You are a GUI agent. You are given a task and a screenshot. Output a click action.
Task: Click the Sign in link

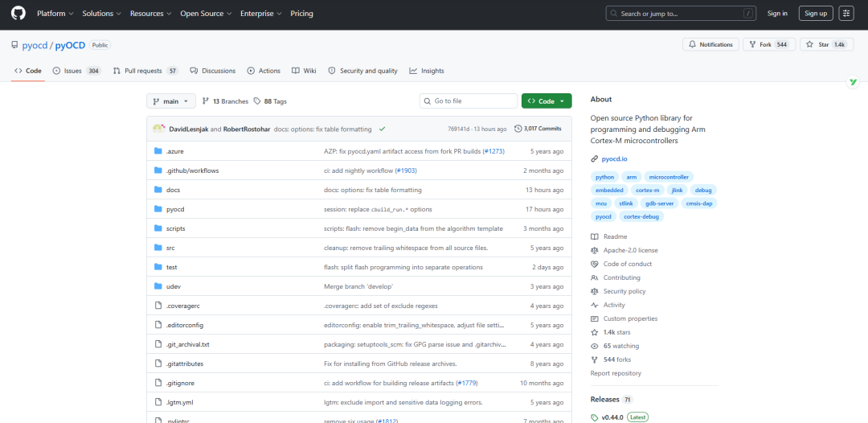(777, 14)
